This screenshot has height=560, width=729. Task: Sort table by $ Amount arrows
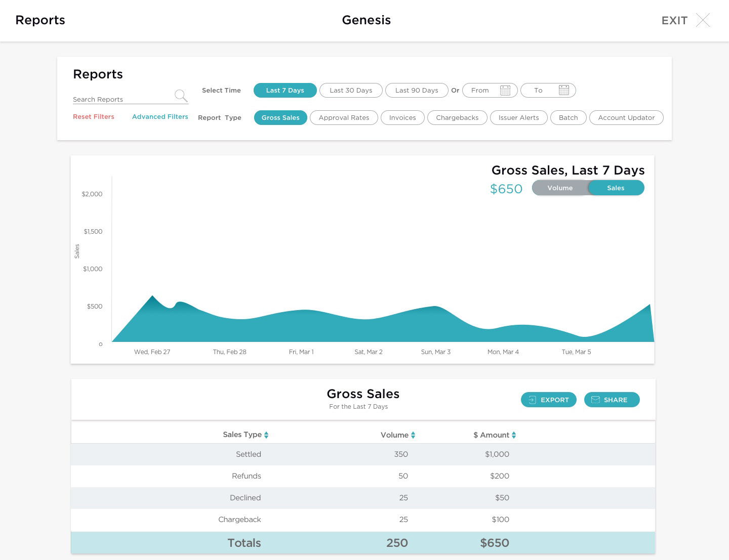click(514, 435)
